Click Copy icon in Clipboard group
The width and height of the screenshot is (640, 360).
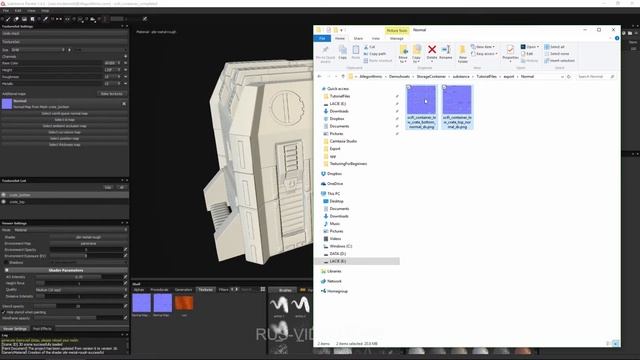click(x=342, y=50)
